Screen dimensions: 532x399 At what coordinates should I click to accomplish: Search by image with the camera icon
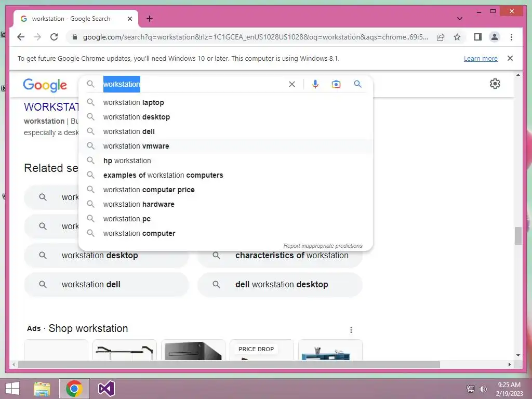pyautogui.click(x=336, y=84)
